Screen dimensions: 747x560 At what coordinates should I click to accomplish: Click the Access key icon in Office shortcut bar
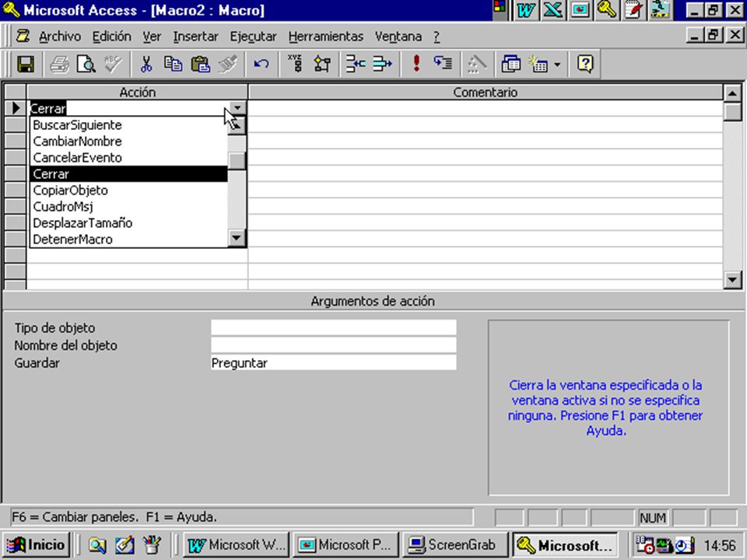coord(606,10)
